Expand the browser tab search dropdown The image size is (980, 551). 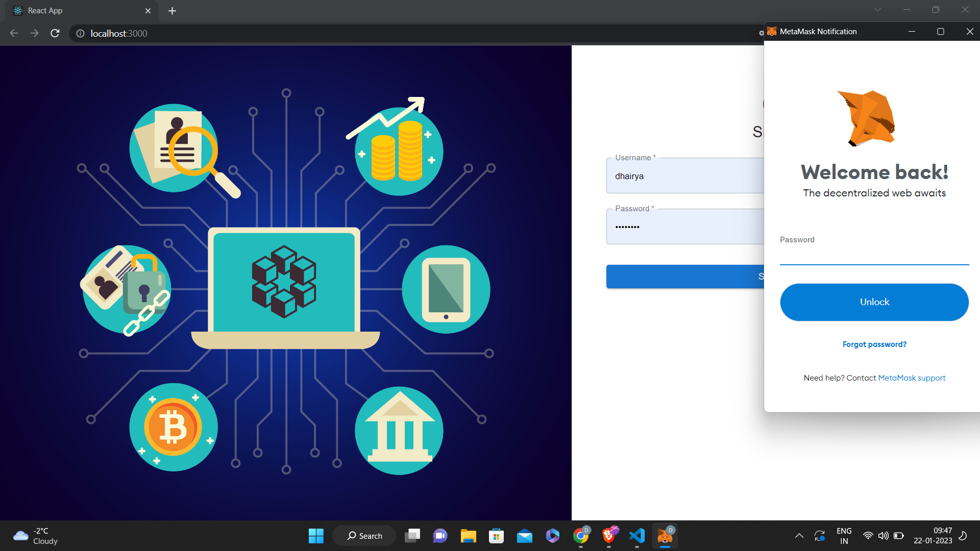coord(877,10)
